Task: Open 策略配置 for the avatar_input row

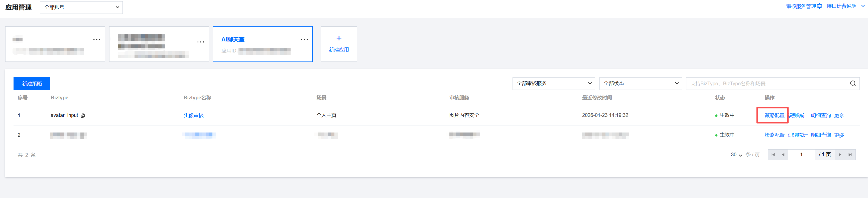Action: [x=774, y=115]
